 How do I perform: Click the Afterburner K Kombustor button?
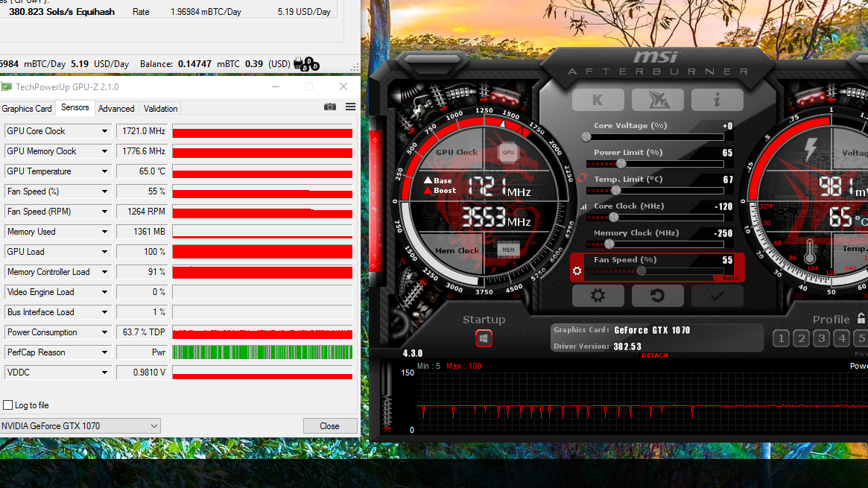pos(598,100)
